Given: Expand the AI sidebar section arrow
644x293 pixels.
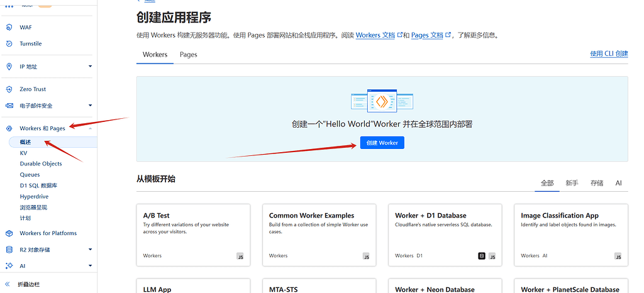Looking at the screenshot, I should (x=91, y=266).
